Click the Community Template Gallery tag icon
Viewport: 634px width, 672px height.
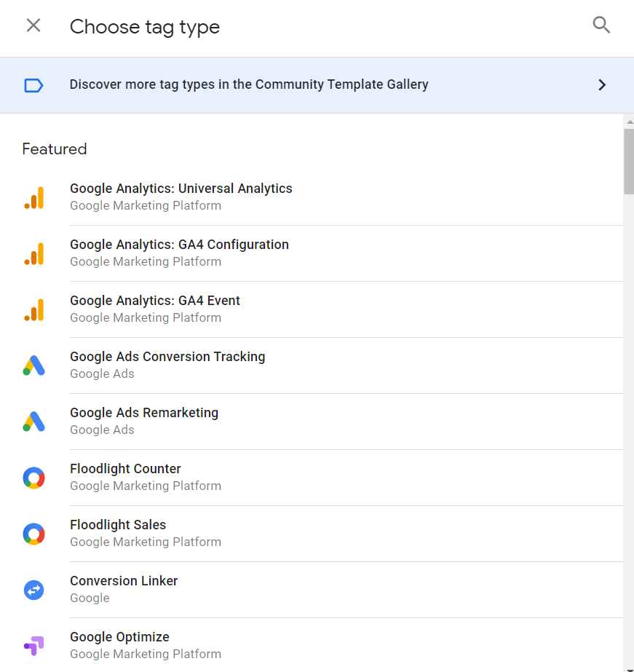(33, 85)
